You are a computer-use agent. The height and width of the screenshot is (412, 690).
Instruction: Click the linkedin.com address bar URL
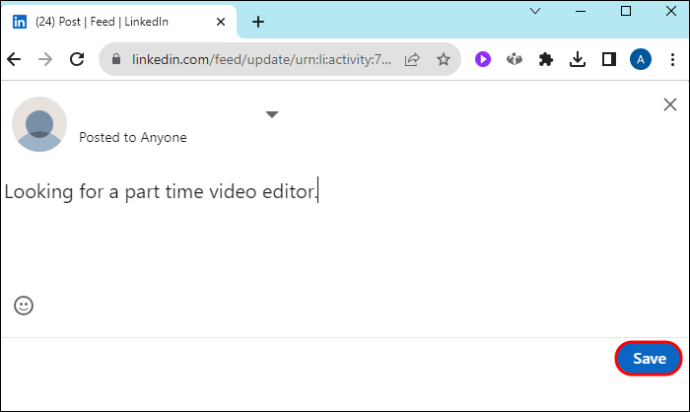click(261, 59)
